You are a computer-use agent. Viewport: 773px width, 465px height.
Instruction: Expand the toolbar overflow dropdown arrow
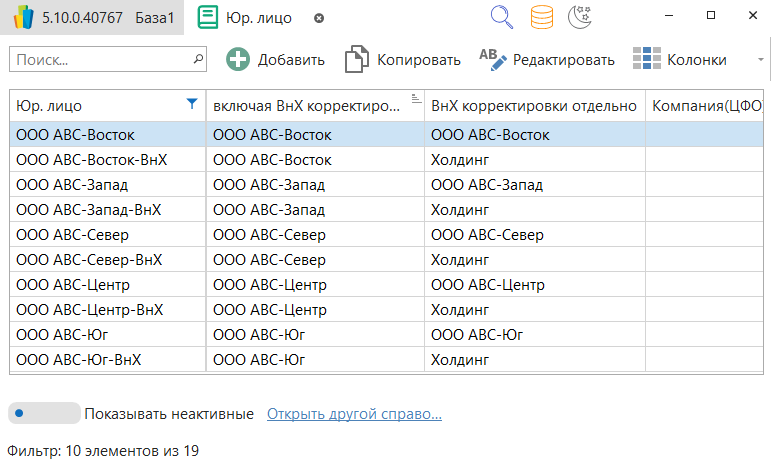[761, 59]
